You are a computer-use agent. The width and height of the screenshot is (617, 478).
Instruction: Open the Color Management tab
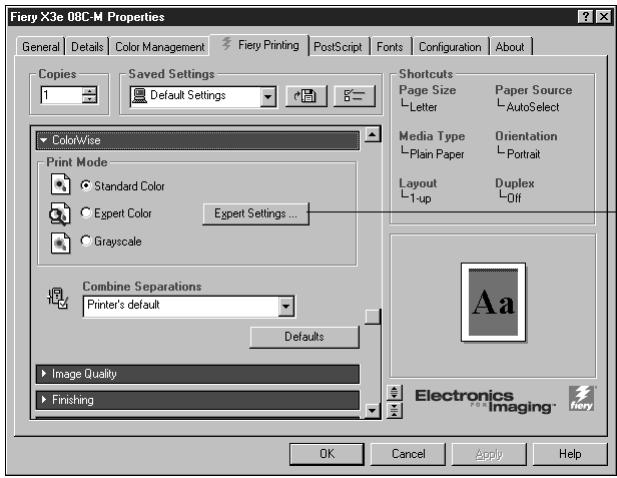[x=159, y=47]
